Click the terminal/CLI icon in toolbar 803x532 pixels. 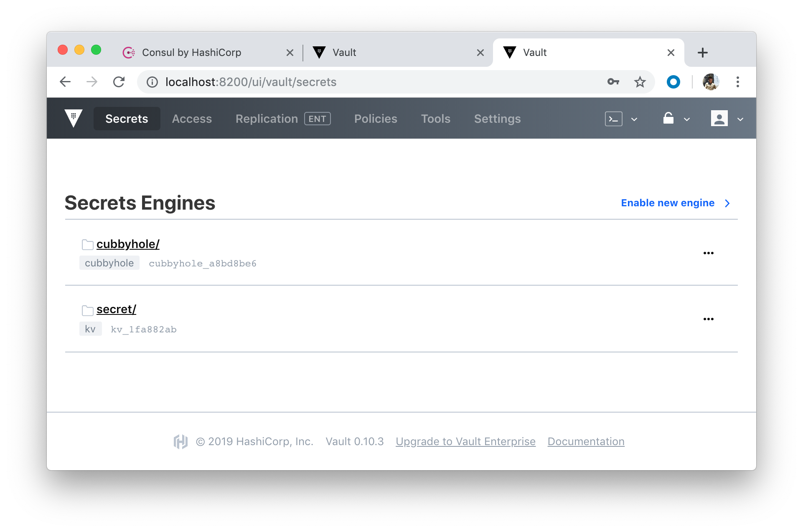point(613,119)
